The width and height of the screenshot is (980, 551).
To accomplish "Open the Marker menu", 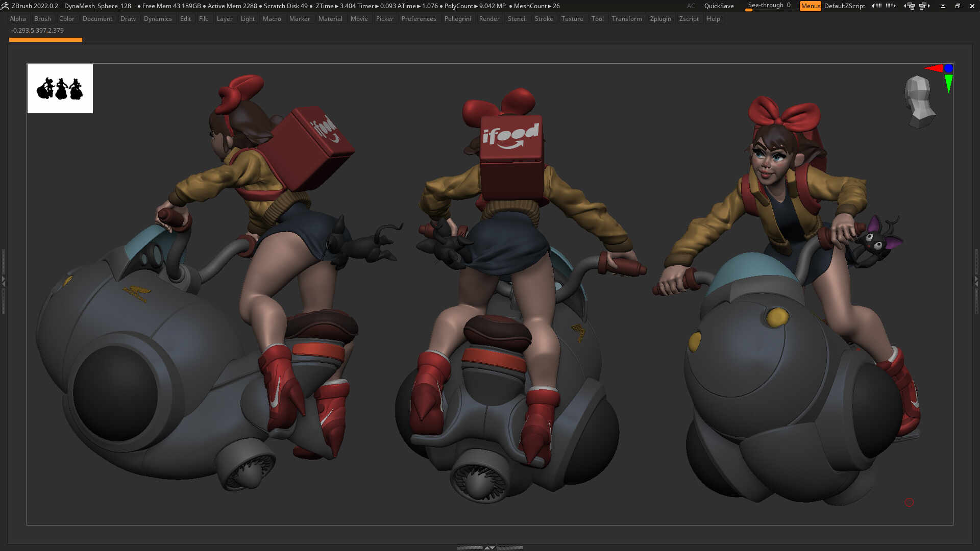I will point(300,19).
